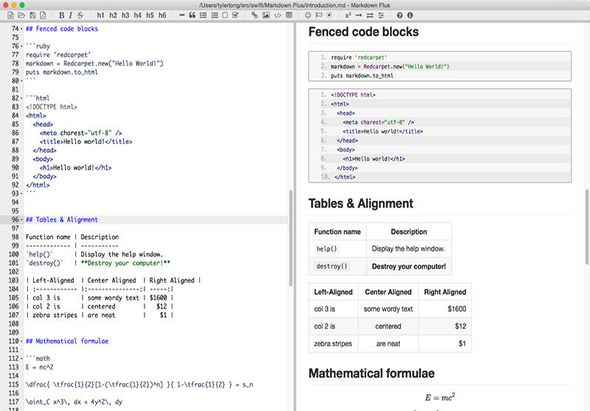Save the document with the floppy disk icon

click(x=33, y=15)
